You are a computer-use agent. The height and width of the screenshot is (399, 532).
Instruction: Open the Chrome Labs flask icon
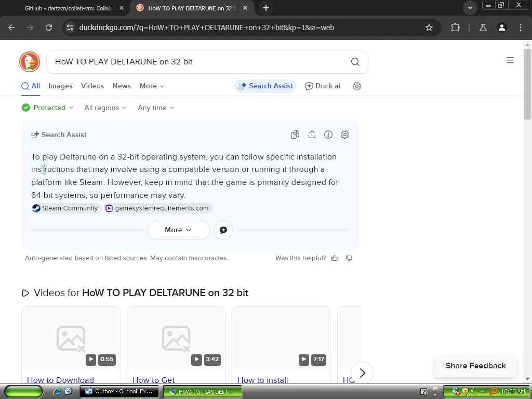pos(483,28)
